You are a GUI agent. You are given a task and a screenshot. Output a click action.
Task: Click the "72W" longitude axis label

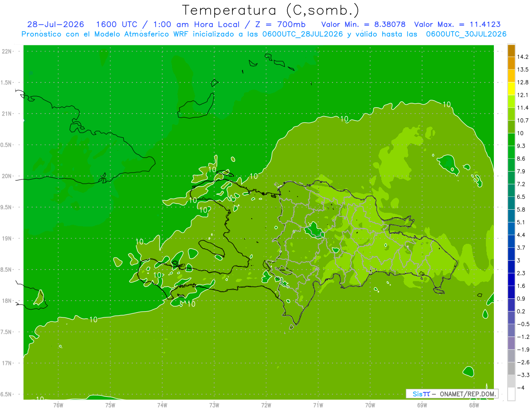coord(266,405)
